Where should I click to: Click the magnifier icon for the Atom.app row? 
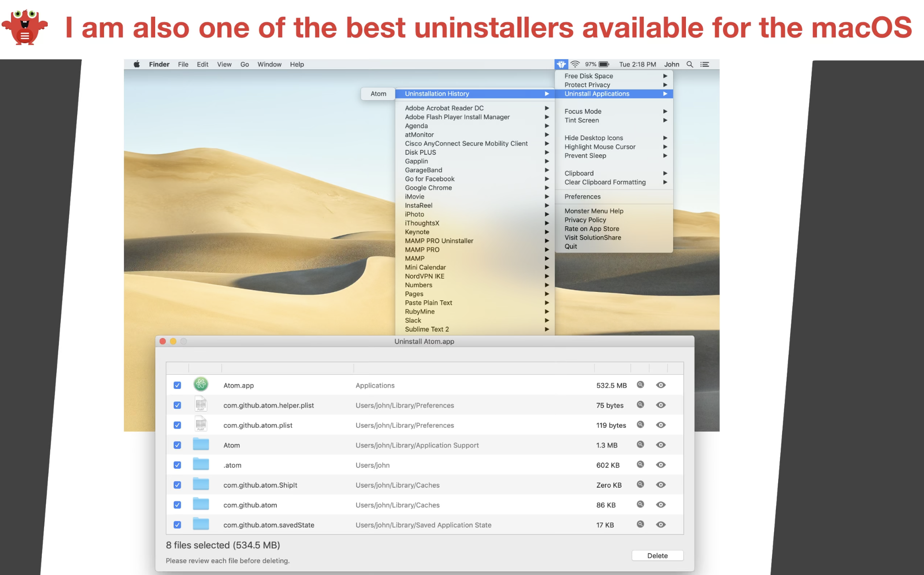pos(641,385)
